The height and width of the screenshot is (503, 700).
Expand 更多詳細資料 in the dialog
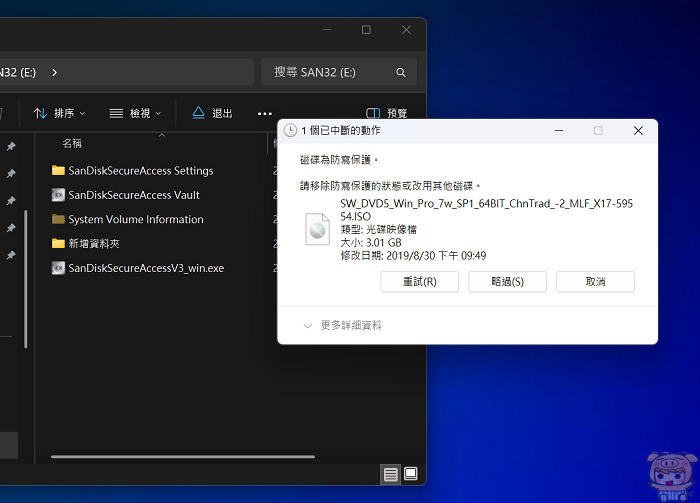(x=342, y=325)
